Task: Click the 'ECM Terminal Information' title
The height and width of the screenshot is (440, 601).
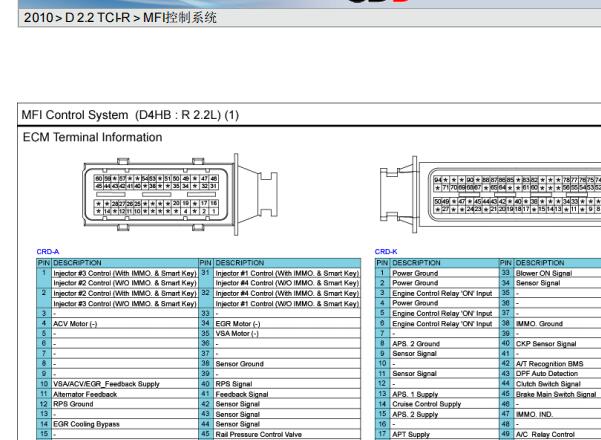Action: 92,137
